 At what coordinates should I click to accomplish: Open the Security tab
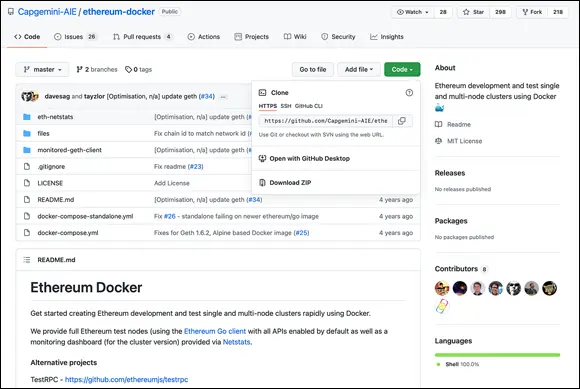tap(338, 37)
